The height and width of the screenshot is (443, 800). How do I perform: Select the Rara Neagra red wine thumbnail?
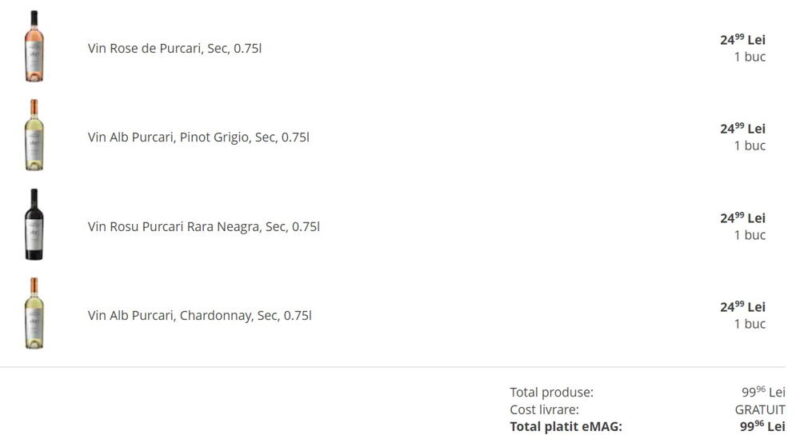click(34, 225)
